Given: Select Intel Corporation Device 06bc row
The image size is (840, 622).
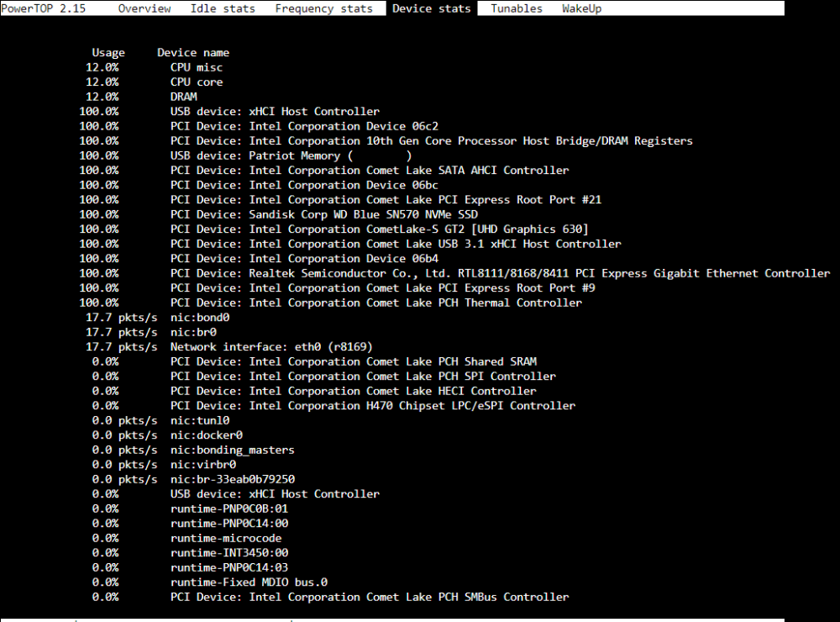Looking at the screenshot, I should [259, 185].
